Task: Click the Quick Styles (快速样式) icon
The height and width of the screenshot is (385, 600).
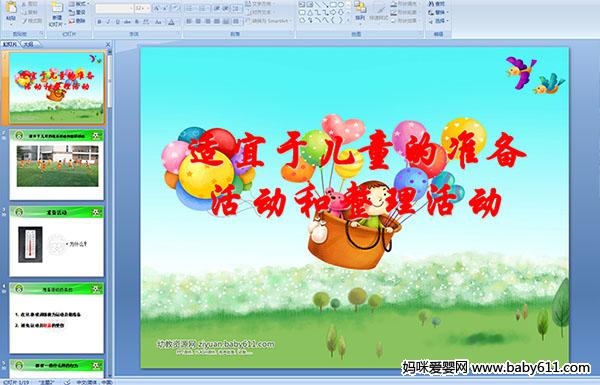Action: tap(379, 11)
